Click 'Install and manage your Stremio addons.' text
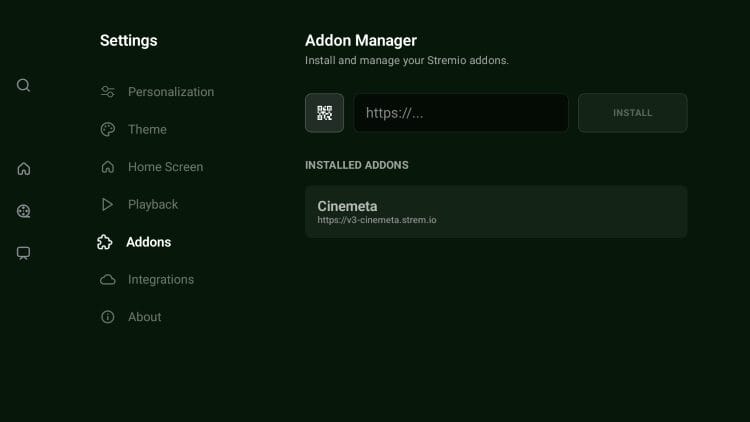750x422 pixels. [407, 60]
